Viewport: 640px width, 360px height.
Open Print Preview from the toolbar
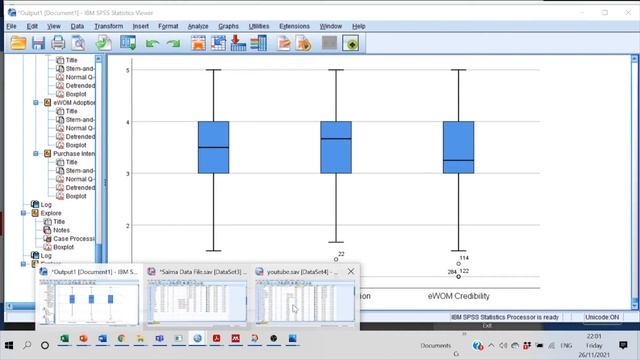[78, 43]
